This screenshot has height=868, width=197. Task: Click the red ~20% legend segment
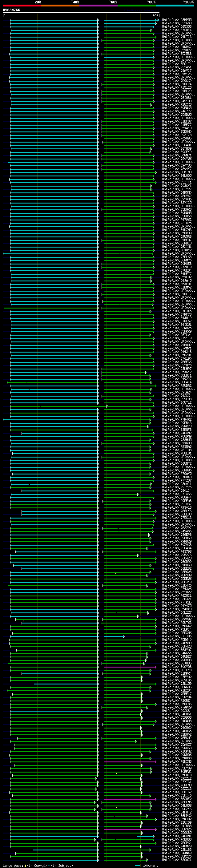(x=22, y=6)
